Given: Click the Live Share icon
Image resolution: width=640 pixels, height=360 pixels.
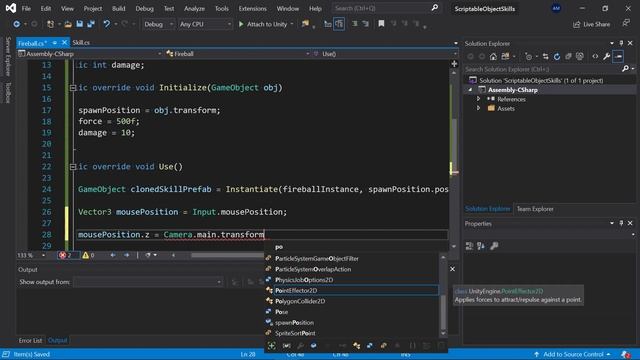Looking at the screenshot, I should pyautogui.click(x=576, y=24).
